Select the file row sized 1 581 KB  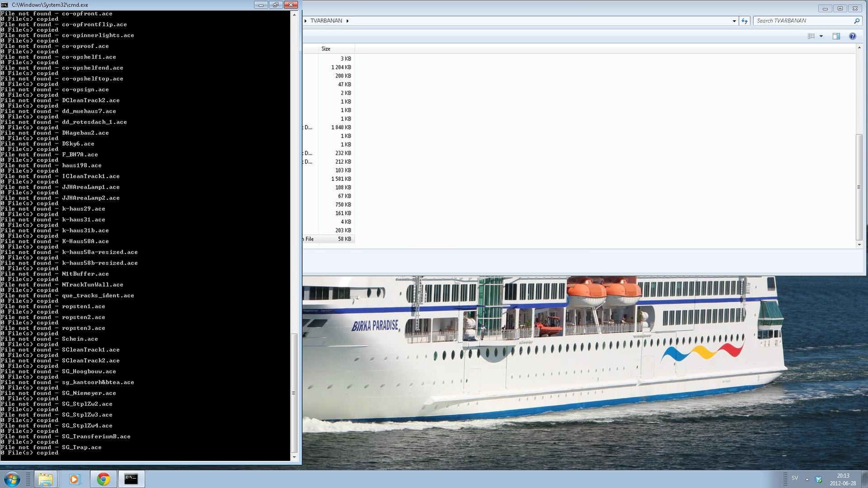(x=329, y=179)
